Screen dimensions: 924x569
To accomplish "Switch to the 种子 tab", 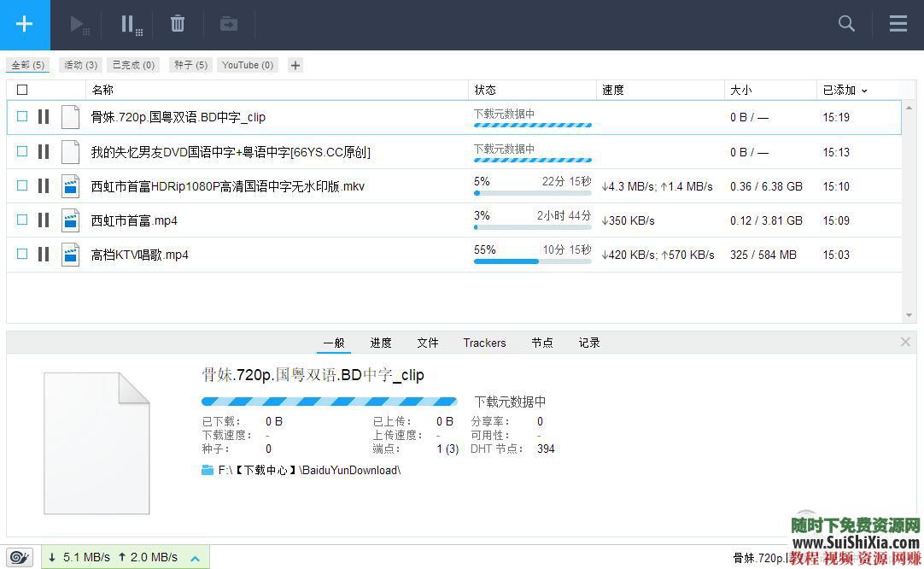I will [x=190, y=65].
